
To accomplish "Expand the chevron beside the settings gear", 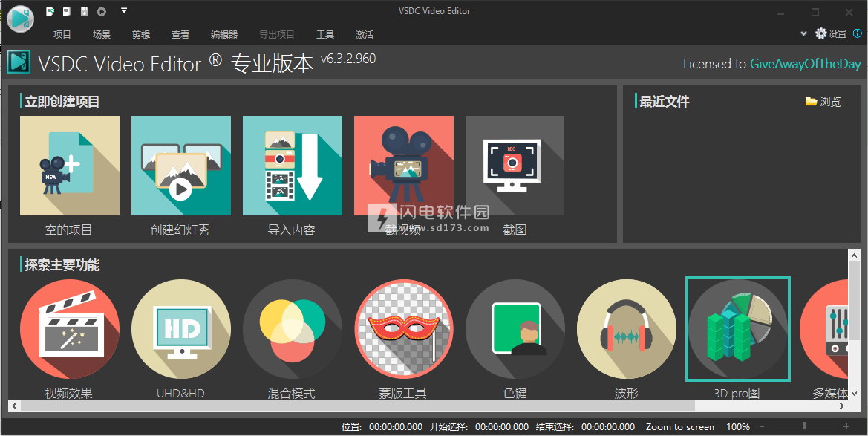I will tap(804, 33).
